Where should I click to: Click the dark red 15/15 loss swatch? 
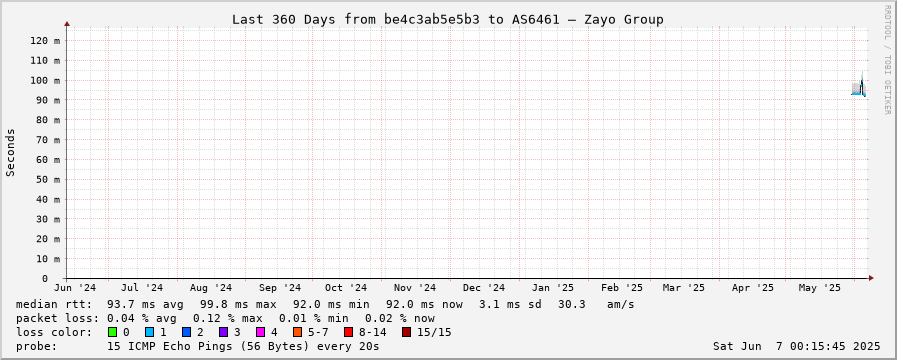tap(406, 332)
